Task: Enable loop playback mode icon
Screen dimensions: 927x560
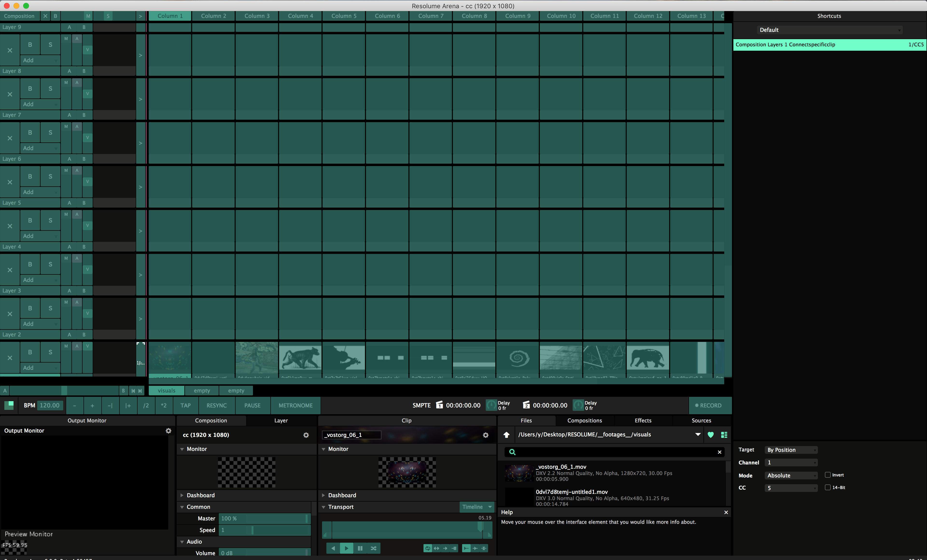Action: [428, 548]
